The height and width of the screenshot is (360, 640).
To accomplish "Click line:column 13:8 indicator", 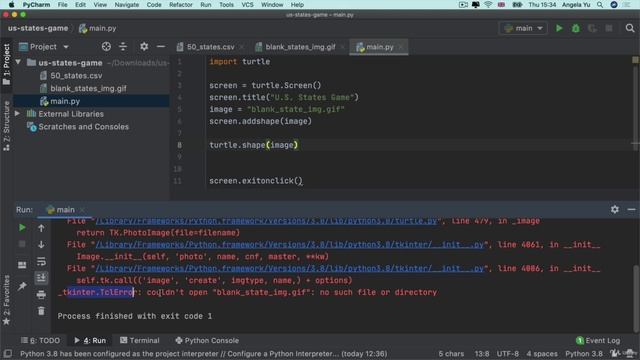I will tap(482, 353).
